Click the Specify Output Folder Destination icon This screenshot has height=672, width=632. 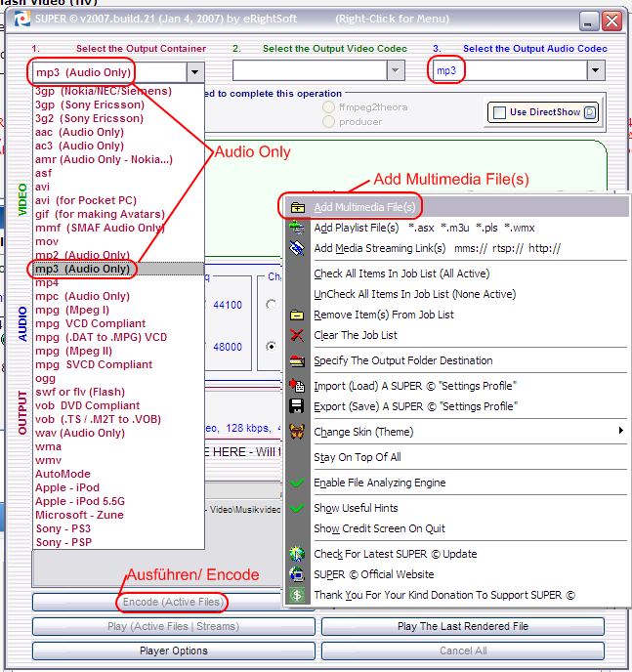pyautogui.click(x=297, y=360)
